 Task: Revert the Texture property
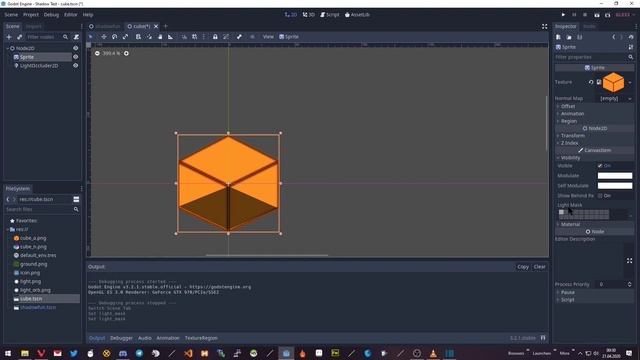[x=591, y=82]
